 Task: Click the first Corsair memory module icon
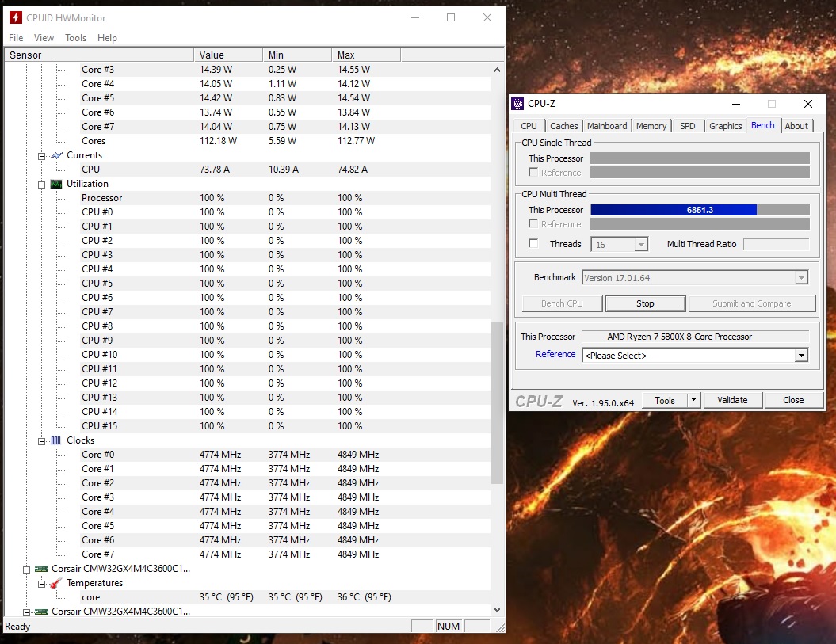[x=41, y=569]
